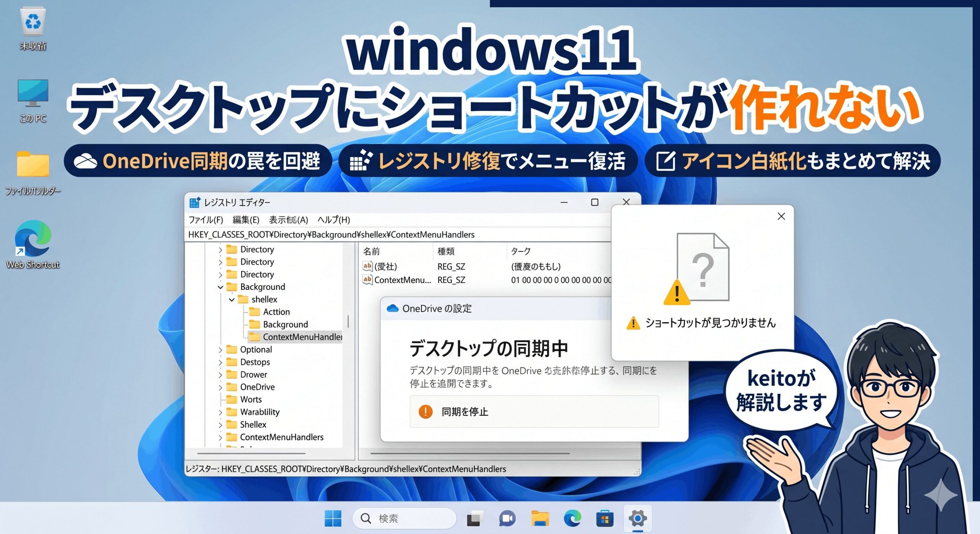The height and width of the screenshot is (534, 980).
Task: Minimize the Registry Editor window
Action: [x=564, y=202]
